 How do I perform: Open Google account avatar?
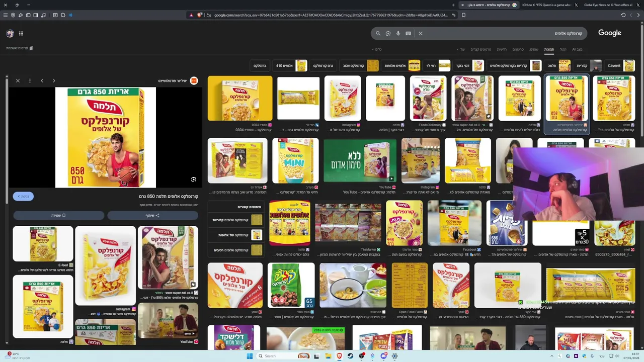pos(10,33)
